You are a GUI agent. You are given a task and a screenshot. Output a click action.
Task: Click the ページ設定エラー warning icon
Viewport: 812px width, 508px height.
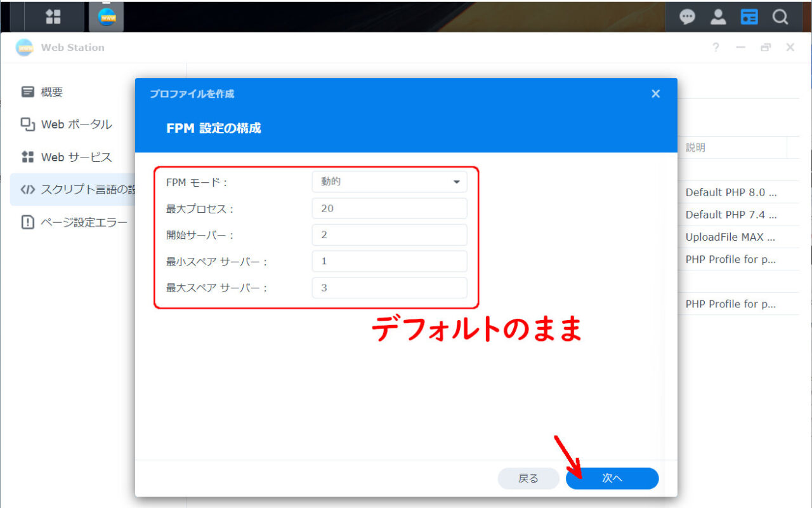27,222
